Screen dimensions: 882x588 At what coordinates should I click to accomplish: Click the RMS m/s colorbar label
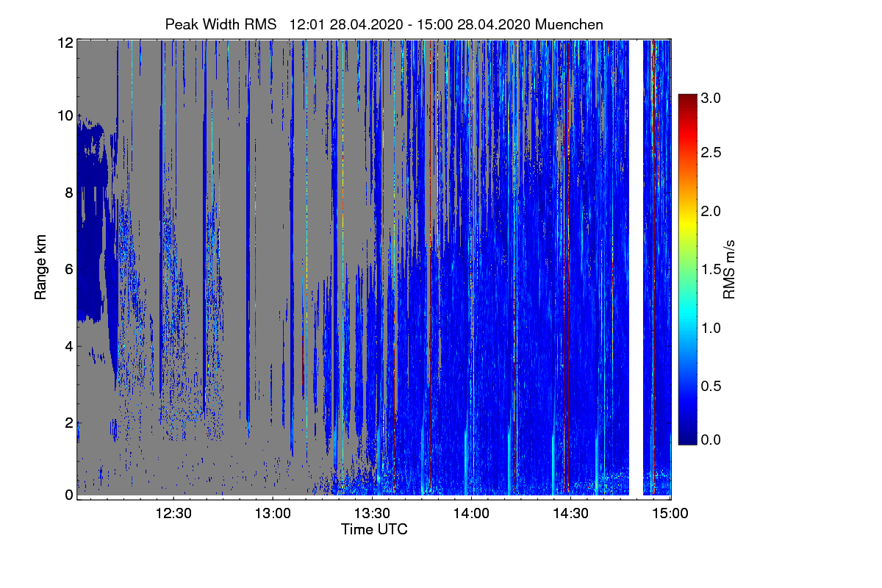click(x=728, y=268)
